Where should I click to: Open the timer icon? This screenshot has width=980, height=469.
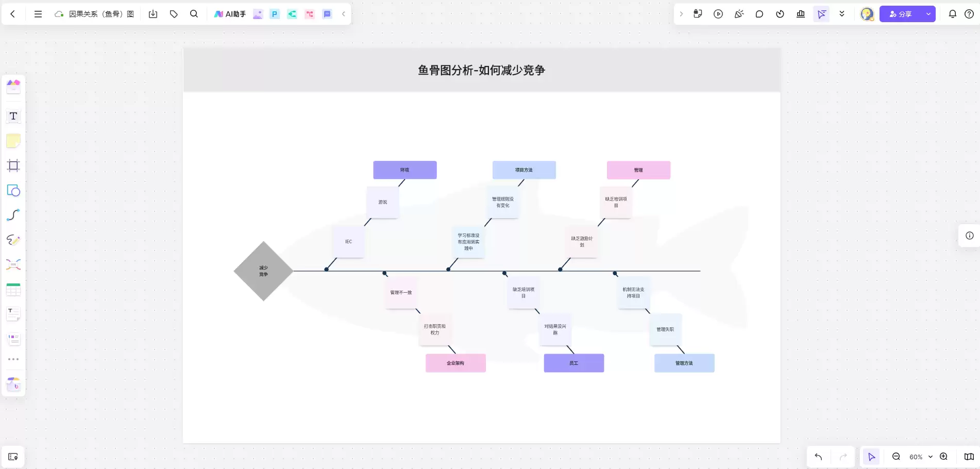pyautogui.click(x=780, y=14)
